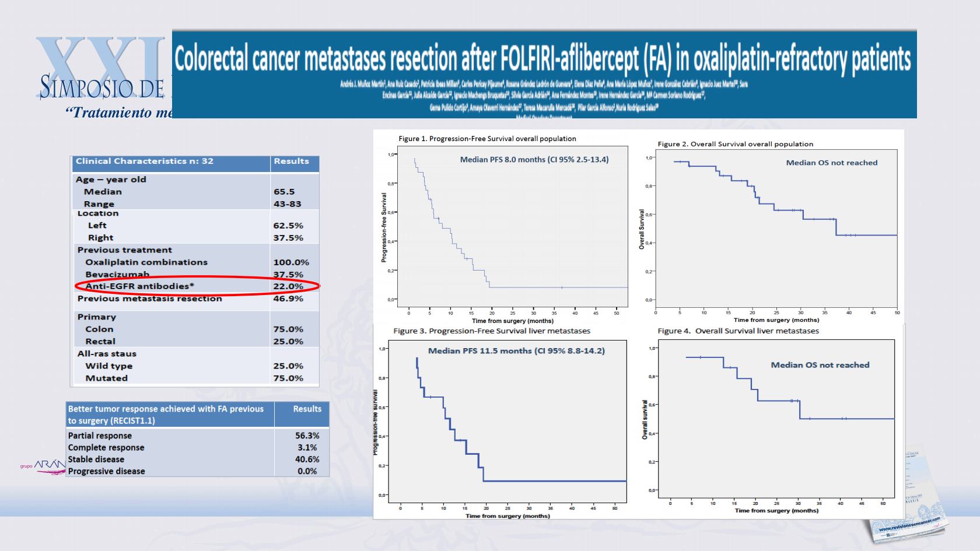Click the 'Anti-EGFR antibodies*' row label
The image size is (980, 551).
[x=140, y=286]
